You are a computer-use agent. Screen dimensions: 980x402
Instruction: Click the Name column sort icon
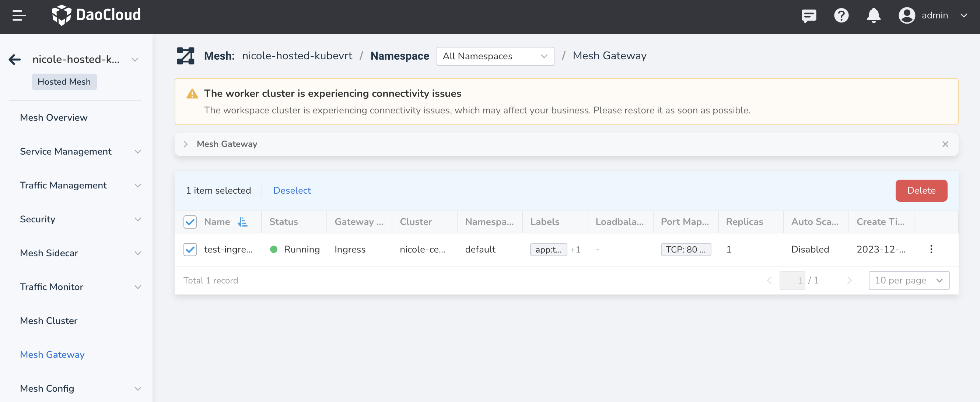coord(242,222)
